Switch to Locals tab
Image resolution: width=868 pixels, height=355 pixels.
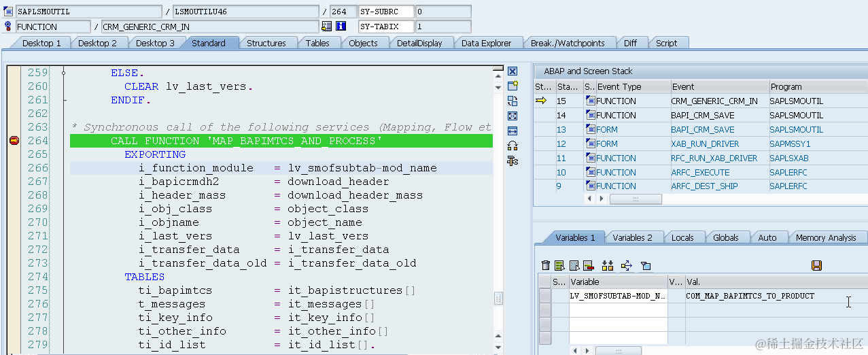coord(682,237)
